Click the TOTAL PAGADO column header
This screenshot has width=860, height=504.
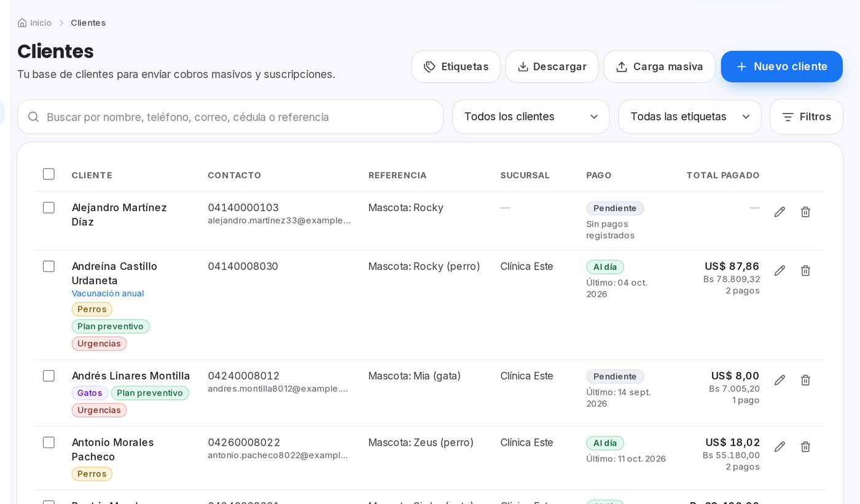pyautogui.click(x=723, y=175)
